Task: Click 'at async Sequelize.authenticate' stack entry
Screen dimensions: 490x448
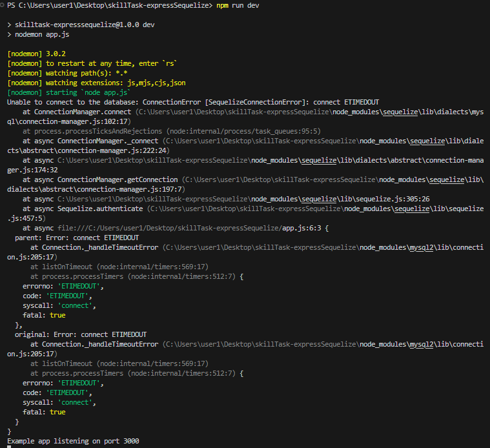Action: (83, 209)
